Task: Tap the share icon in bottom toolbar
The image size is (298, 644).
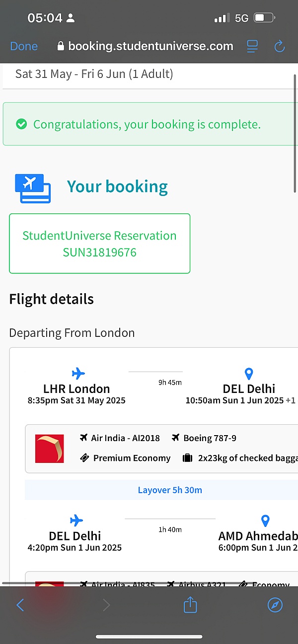Action: (191, 605)
